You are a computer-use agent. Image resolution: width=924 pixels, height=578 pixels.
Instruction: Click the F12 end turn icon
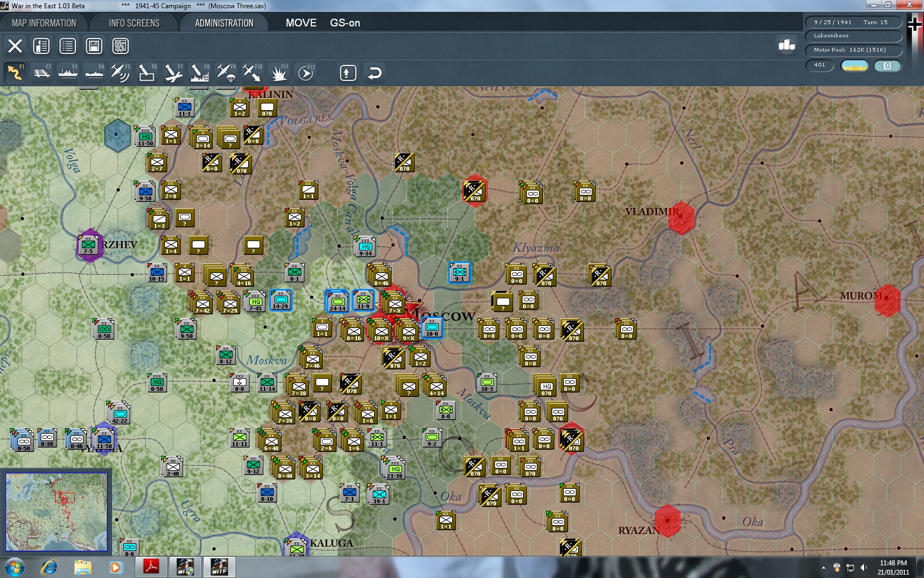pos(306,73)
